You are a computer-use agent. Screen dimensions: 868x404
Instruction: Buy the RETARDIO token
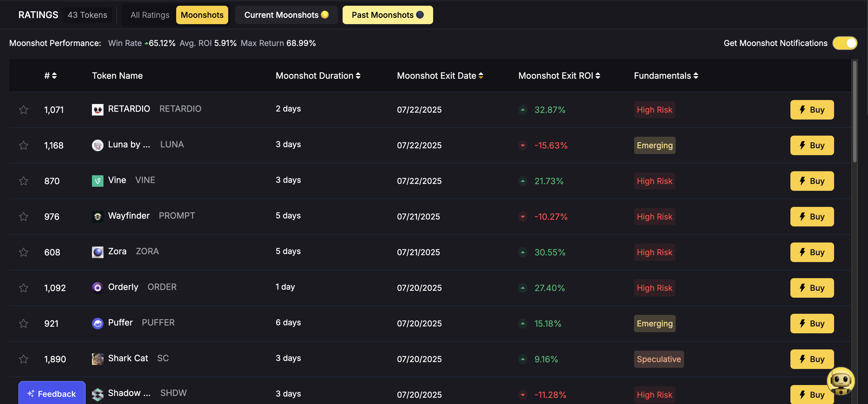(x=812, y=110)
